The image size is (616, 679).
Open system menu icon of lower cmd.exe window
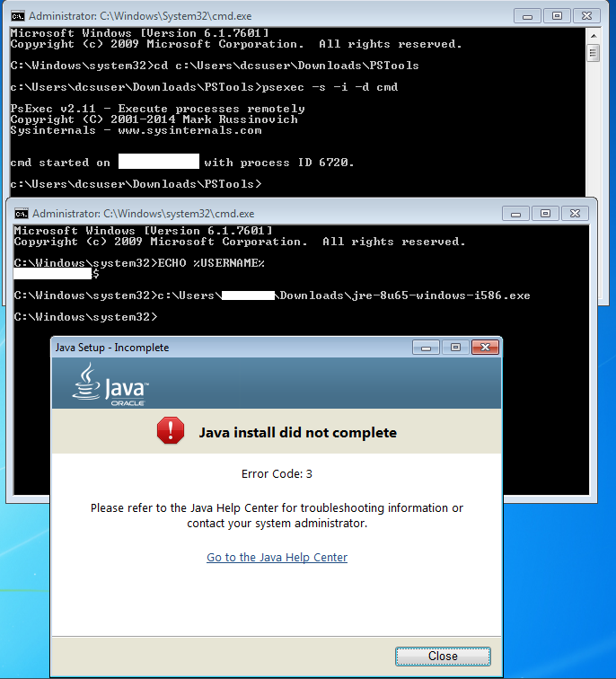pos(21,214)
